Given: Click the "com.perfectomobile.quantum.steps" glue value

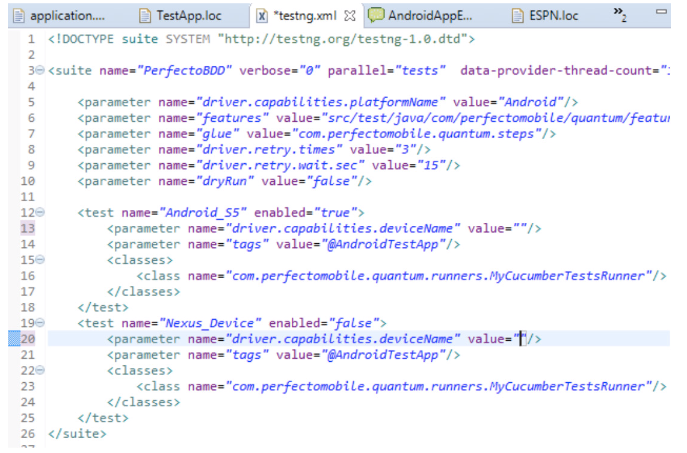Looking at the screenshot, I should coord(416,134).
